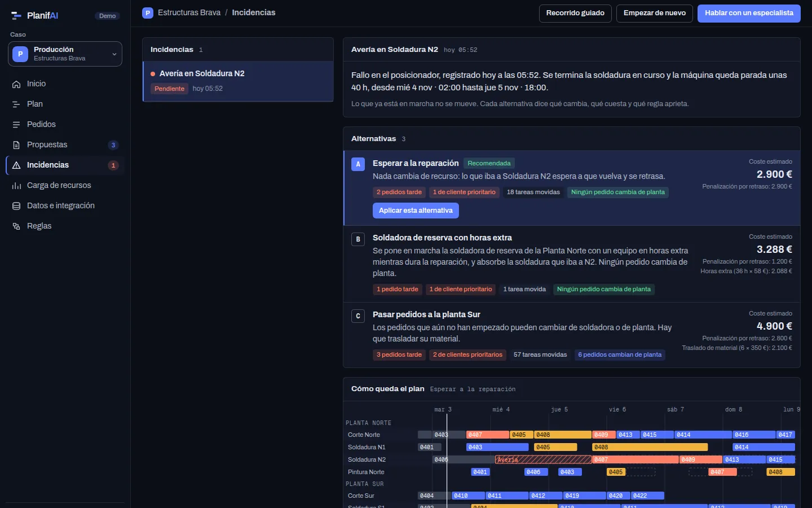The height and width of the screenshot is (508, 812).
Task: Click the Pendiente status tag
Action: (169, 89)
